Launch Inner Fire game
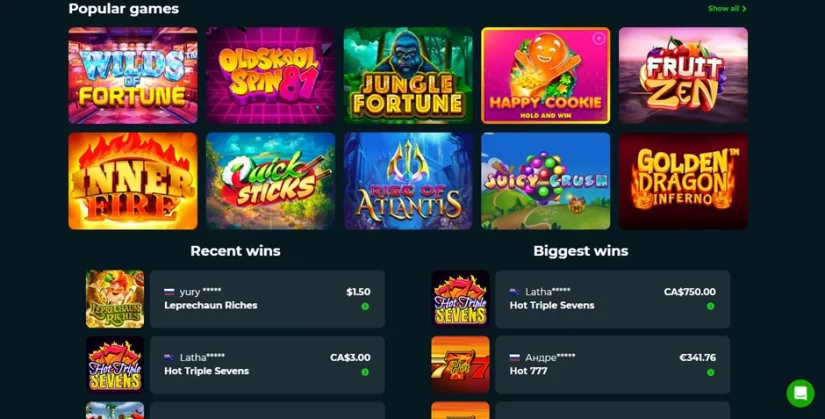The height and width of the screenshot is (419, 825). click(133, 181)
